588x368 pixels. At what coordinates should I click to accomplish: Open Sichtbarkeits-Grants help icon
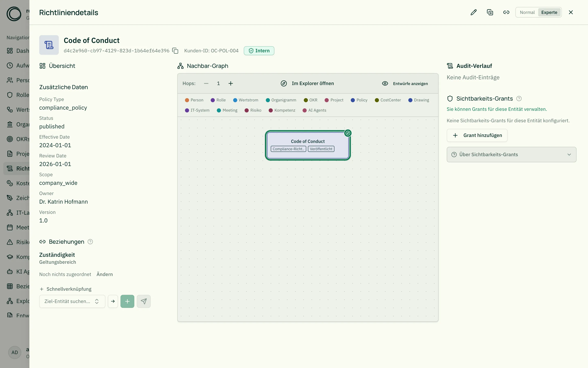[x=519, y=99]
